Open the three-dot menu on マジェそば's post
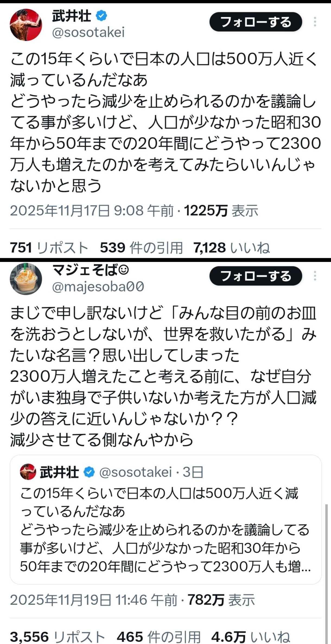Image resolution: width=331 pixels, height=644 pixels. click(x=315, y=276)
